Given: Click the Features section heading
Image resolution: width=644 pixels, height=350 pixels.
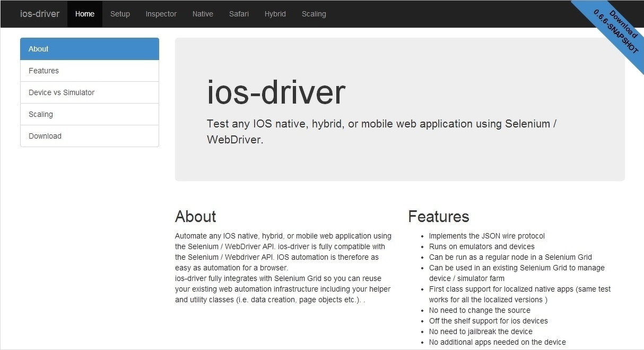Looking at the screenshot, I should [x=438, y=216].
